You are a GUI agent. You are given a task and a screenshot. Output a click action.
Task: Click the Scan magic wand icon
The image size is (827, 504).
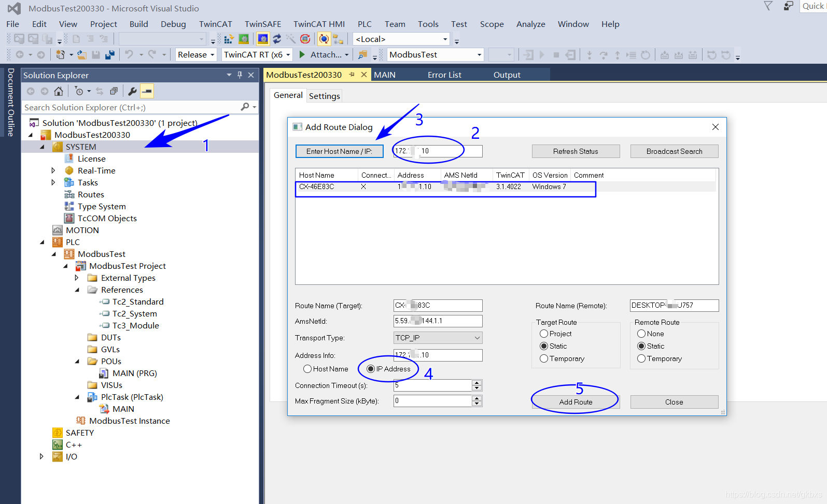point(291,39)
